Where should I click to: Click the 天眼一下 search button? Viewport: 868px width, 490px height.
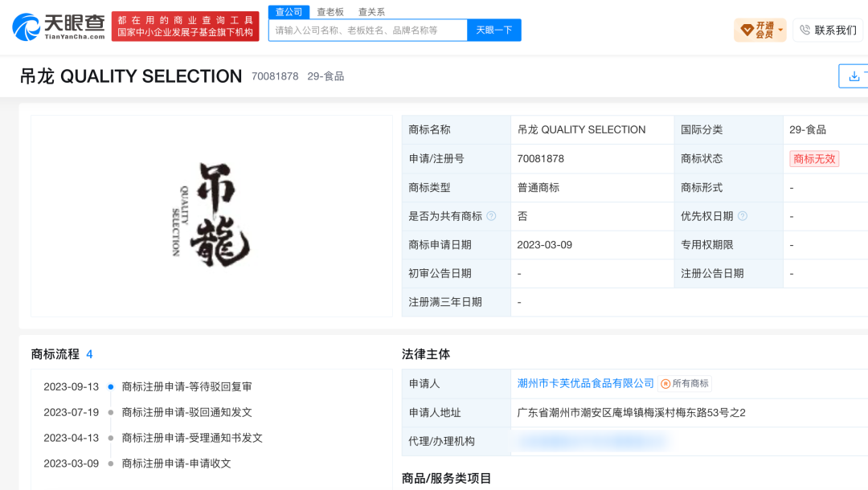pyautogui.click(x=493, y=30)
